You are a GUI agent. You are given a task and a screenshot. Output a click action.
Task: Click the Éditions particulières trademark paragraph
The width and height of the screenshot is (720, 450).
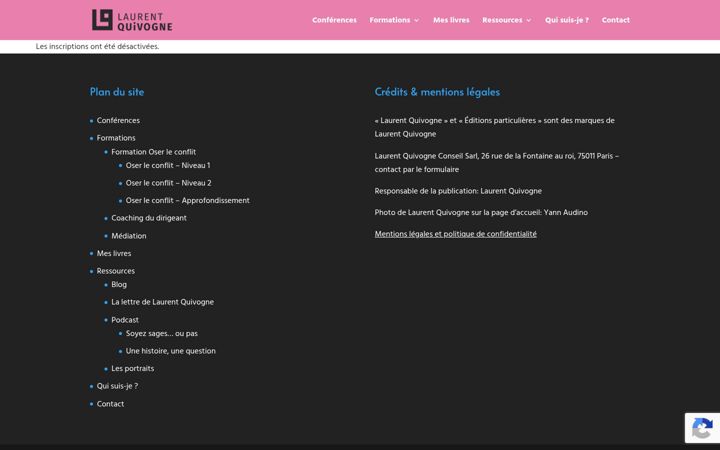[495, 127]
